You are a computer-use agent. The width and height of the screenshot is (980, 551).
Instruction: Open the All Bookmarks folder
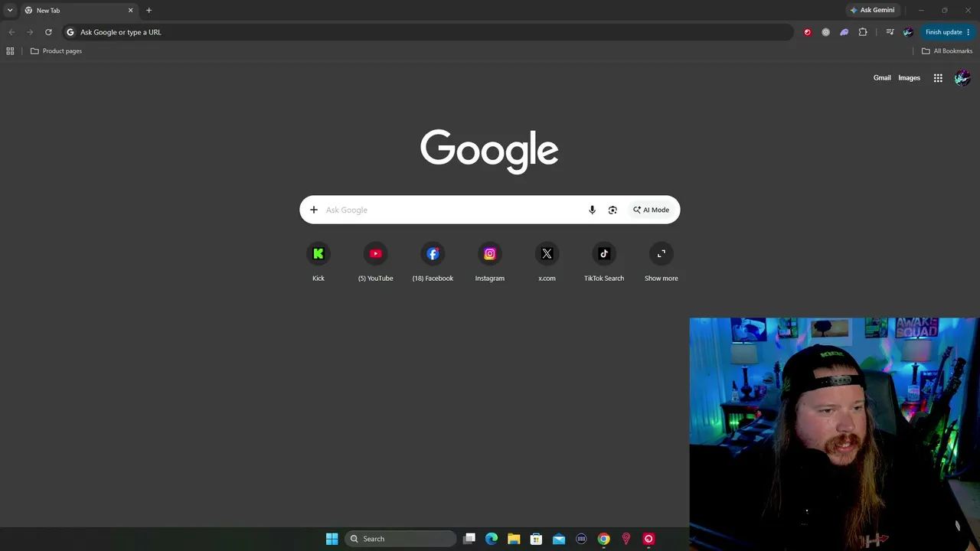[x=947, y=51]
